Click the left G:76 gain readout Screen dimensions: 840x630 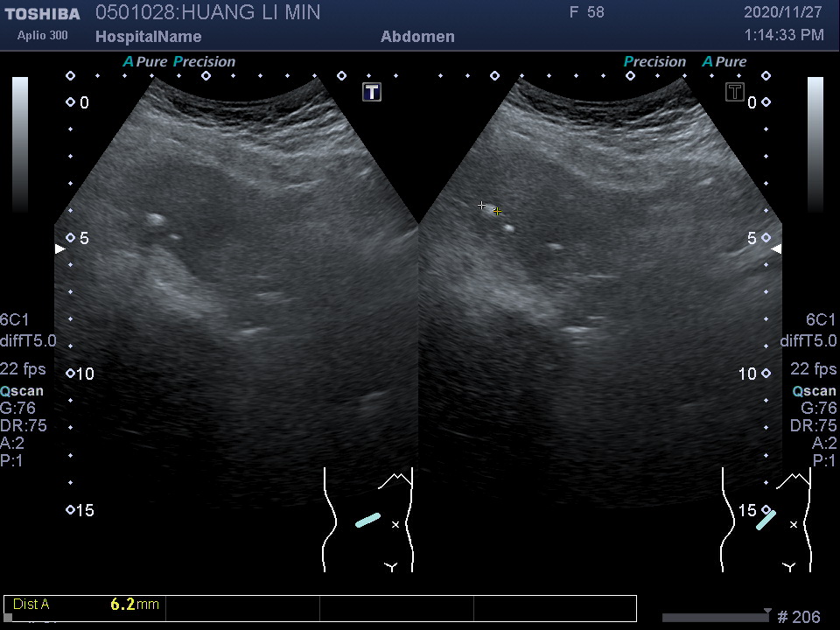pyautogui.click(x=24, y=409)
